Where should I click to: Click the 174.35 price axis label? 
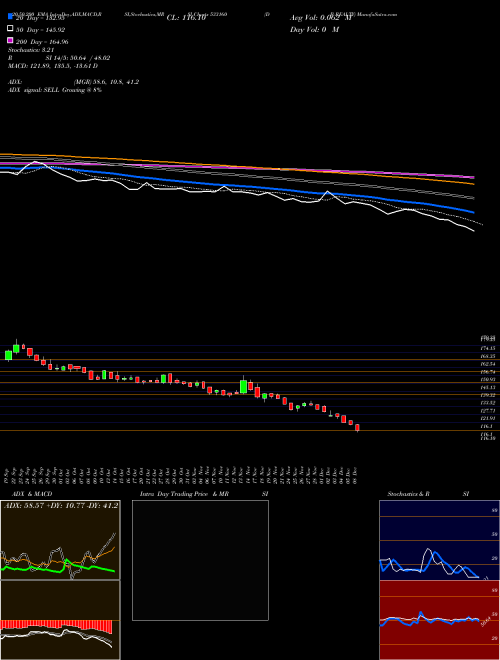point(488,348)
